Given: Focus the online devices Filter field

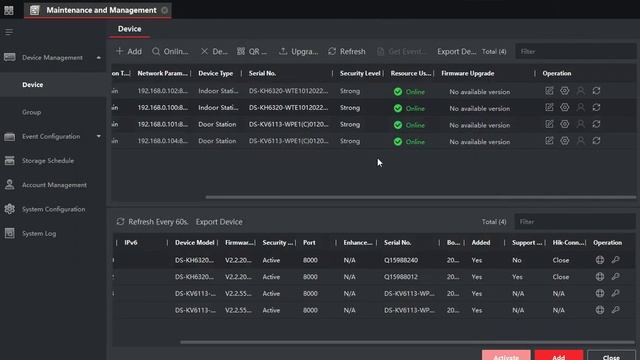Looking at the screenshot, I should coord(575,222).
